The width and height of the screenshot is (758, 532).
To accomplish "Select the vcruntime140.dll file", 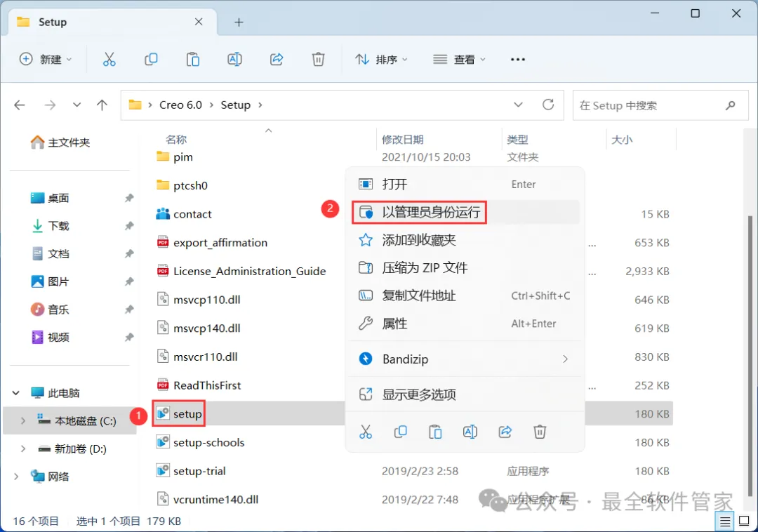I will point(207,499).
